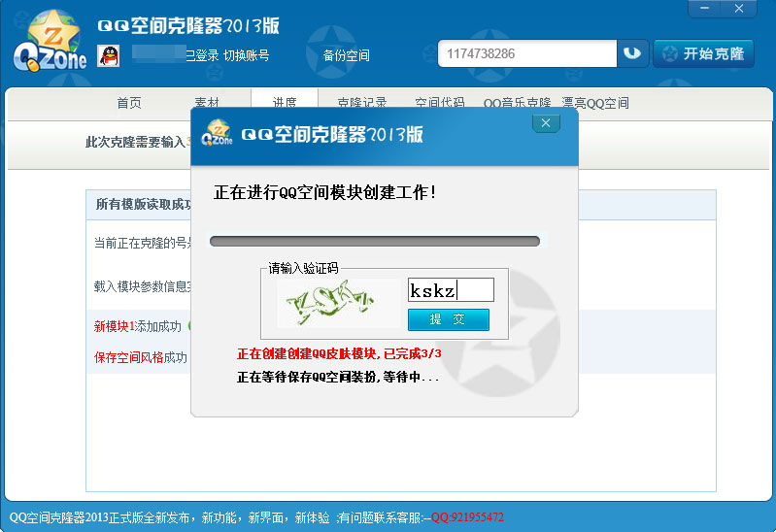Close the module creation dialog

[546, 123]
